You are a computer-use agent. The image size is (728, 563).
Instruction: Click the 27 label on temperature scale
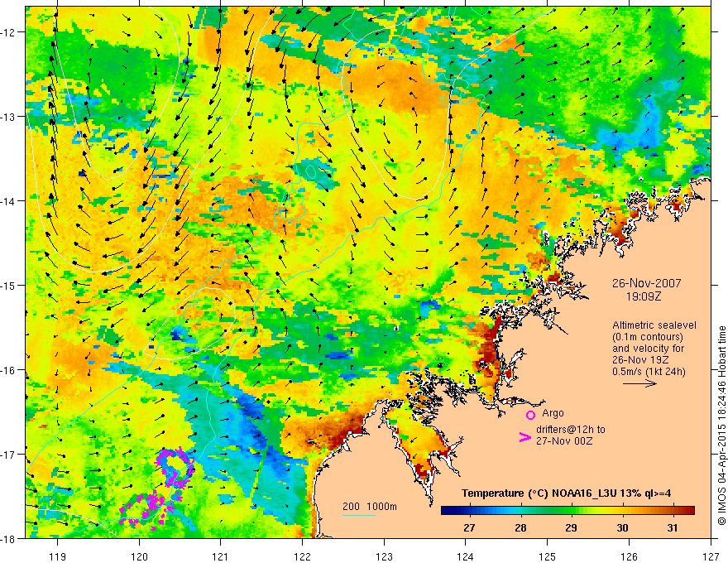click(469, 527)
